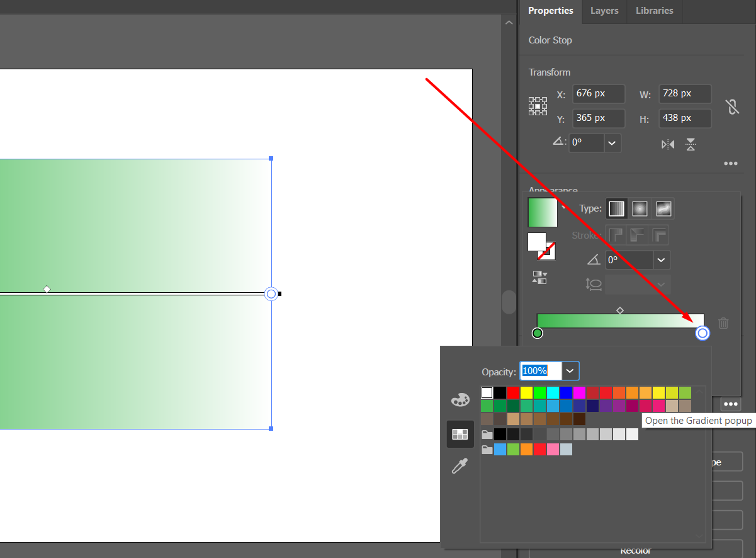Click the grayscale swatches folder icon
Screen dimensions: 756x558
click(x=487, y=434)
